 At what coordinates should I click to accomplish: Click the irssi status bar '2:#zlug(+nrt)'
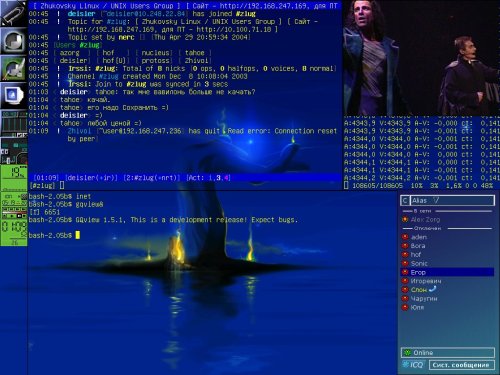point(152,178)
